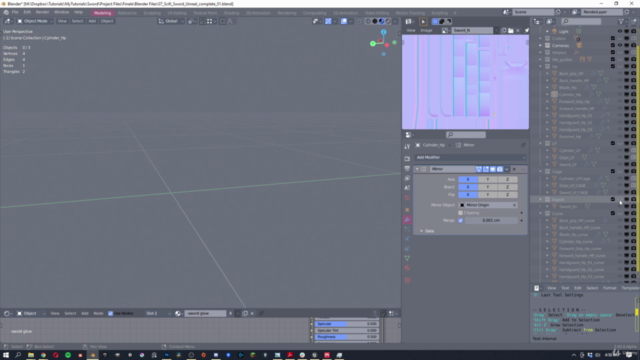Open the Add Modifier dropdown
The height and width of the screenshot is (360, 640).
[470, 157]
